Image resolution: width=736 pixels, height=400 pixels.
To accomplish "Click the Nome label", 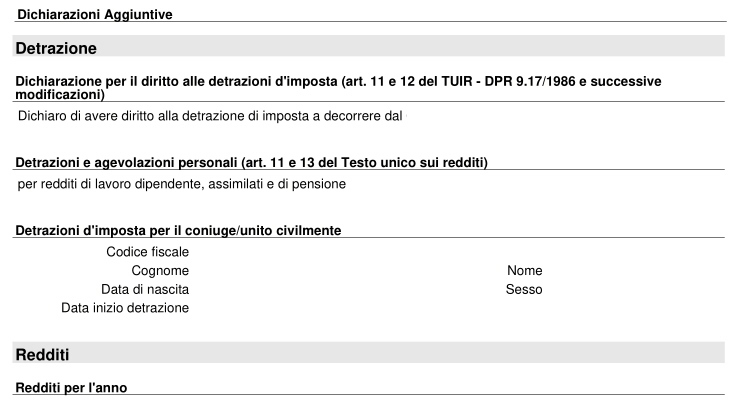I will 524,271.
